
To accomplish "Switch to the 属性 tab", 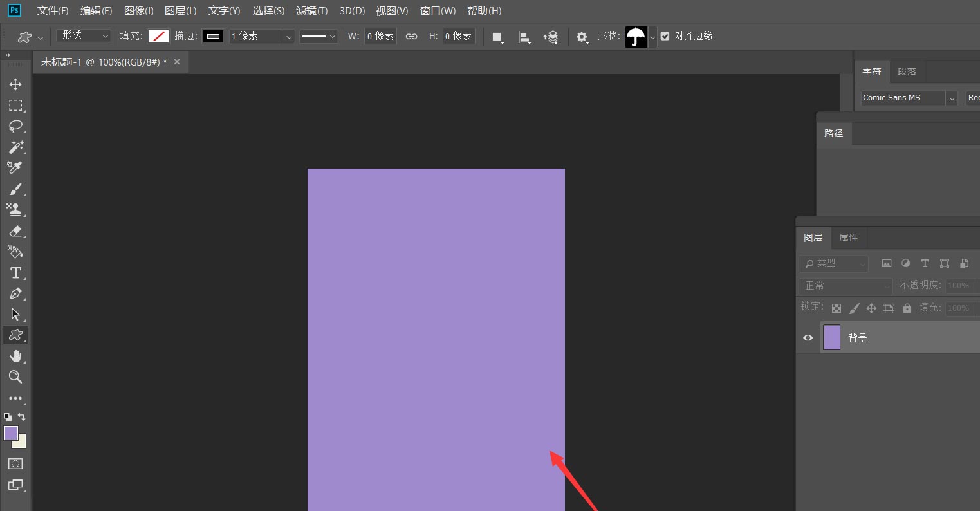I will (x=849, y=237).
